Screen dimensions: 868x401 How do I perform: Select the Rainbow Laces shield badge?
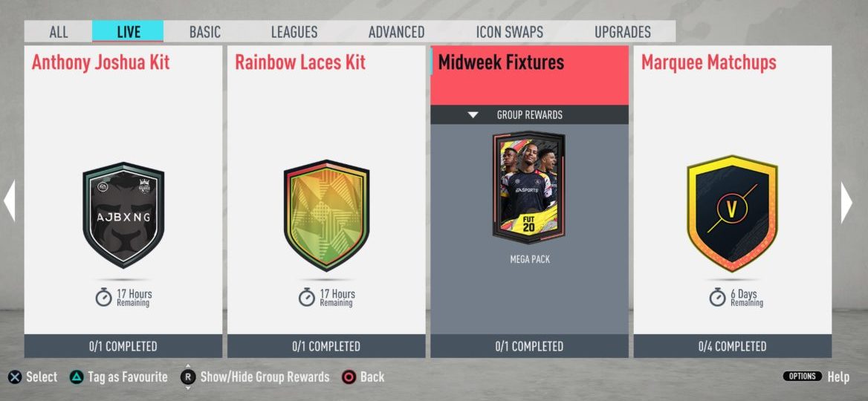pos(326,215)
